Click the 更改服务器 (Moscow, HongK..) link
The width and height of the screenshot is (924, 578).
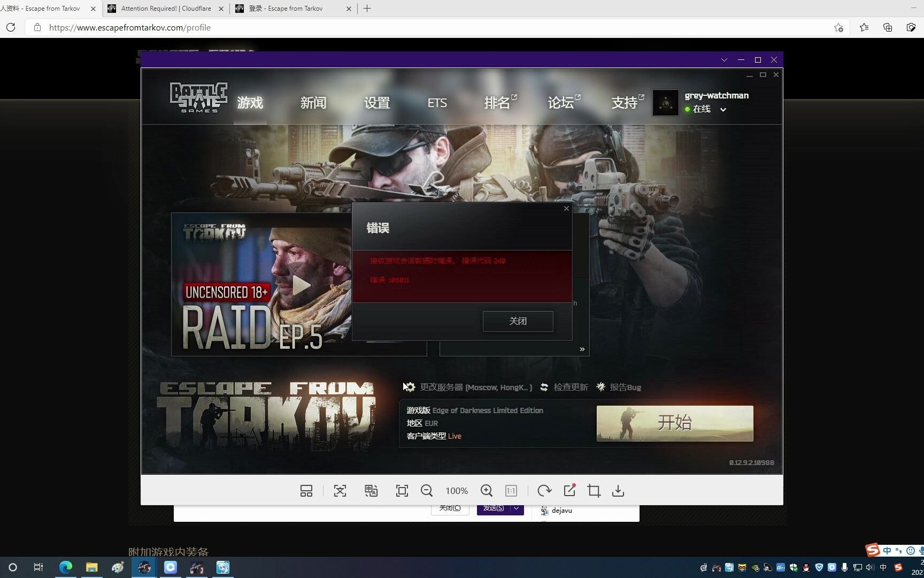click(x=476, y=387)
